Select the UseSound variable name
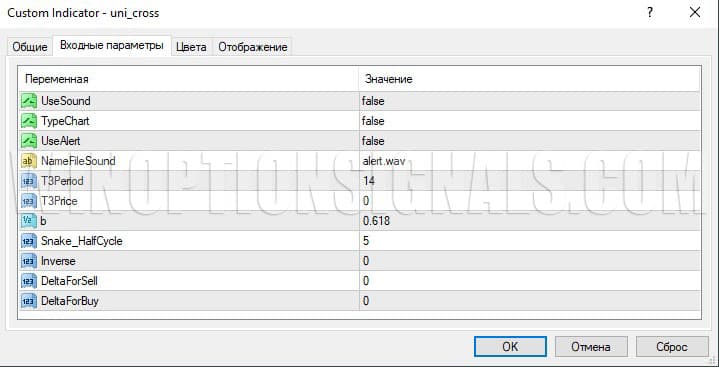This screenshot has height=367, width=719. point(66,101)
